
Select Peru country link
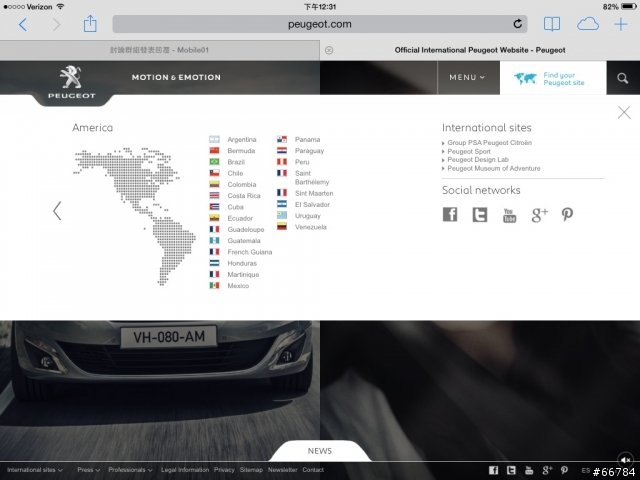pyautogui.click(x=302, y=162)
